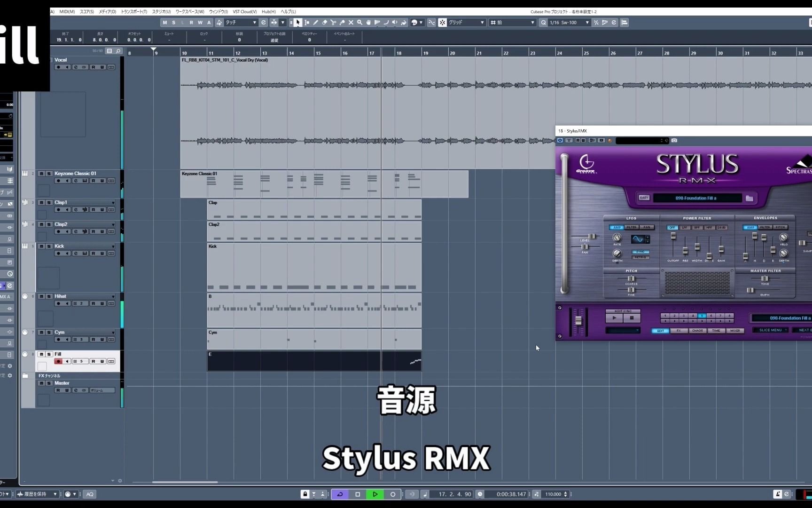Toggle cycle loop in transport bar
812x508 pixels.
340,494
